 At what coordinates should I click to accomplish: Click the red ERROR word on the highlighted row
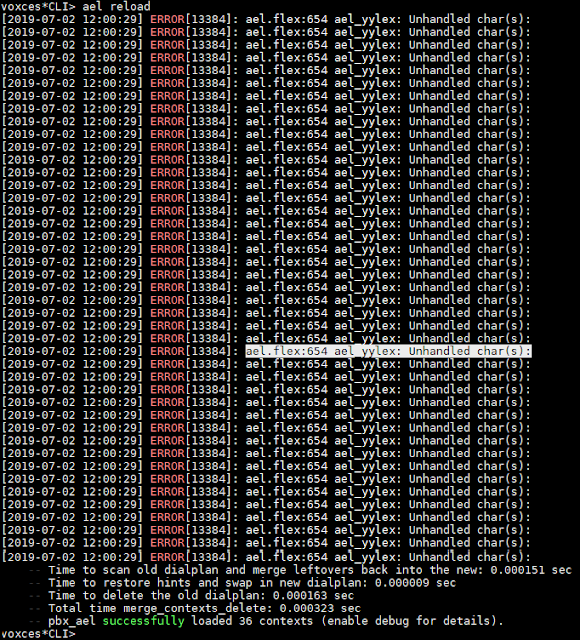tap(167, 351)
